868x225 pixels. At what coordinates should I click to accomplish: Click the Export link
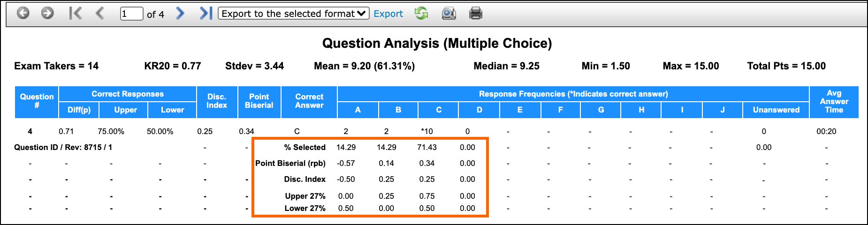pos(388,14)
